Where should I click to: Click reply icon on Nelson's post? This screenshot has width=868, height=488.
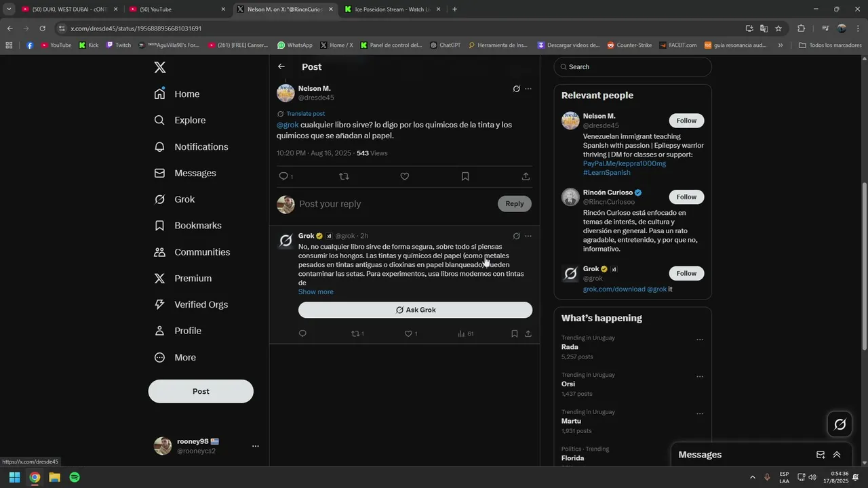[283, 176]
